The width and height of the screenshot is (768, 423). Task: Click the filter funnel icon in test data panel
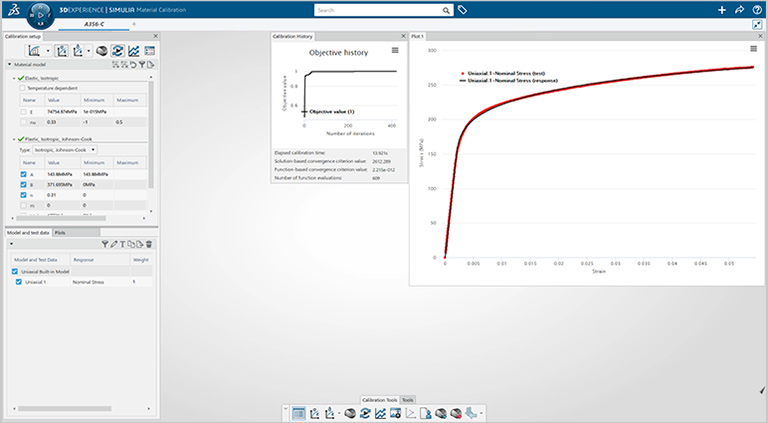click(105, 244)
